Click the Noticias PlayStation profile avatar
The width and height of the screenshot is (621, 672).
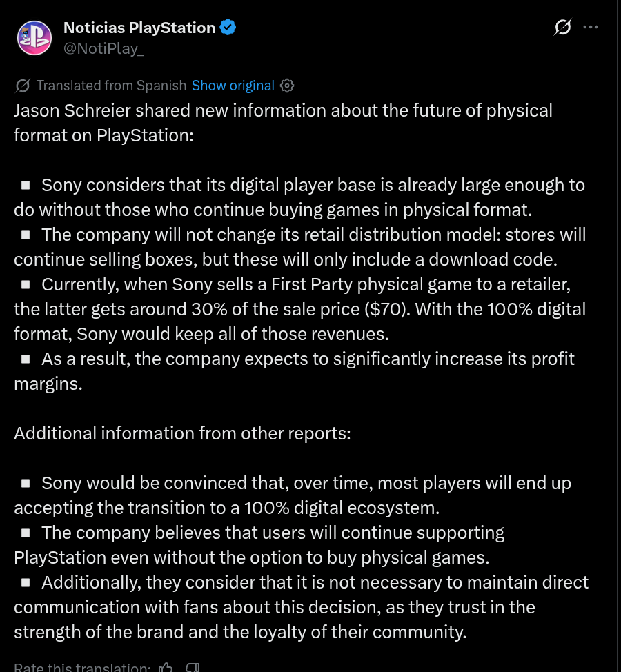[34, 38]
